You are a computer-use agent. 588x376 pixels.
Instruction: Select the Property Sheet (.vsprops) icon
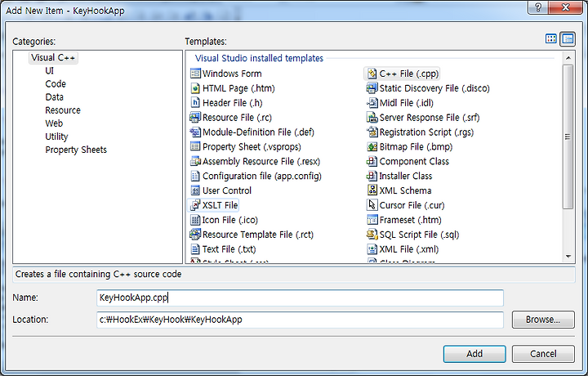click(x=195, y=147)
